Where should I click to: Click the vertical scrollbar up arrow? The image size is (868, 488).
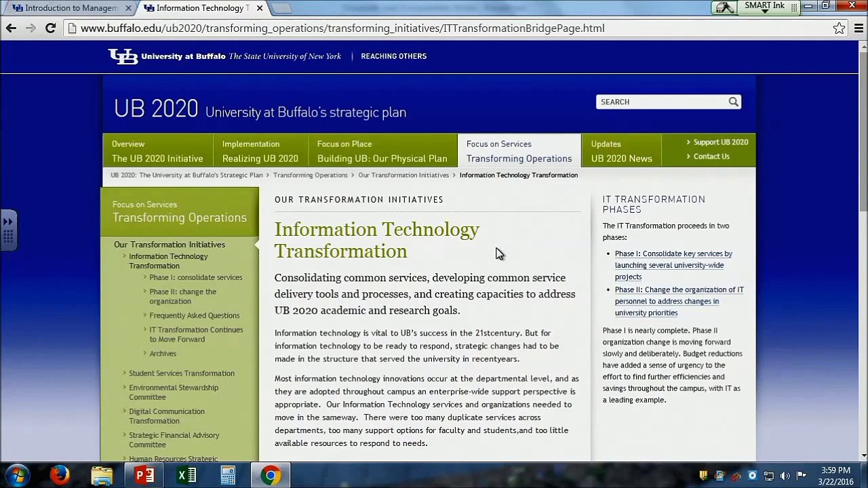click(863, 45)
